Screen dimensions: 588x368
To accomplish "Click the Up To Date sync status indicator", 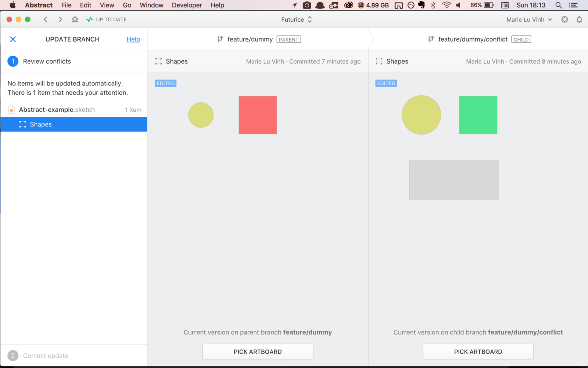I will 106,20.
